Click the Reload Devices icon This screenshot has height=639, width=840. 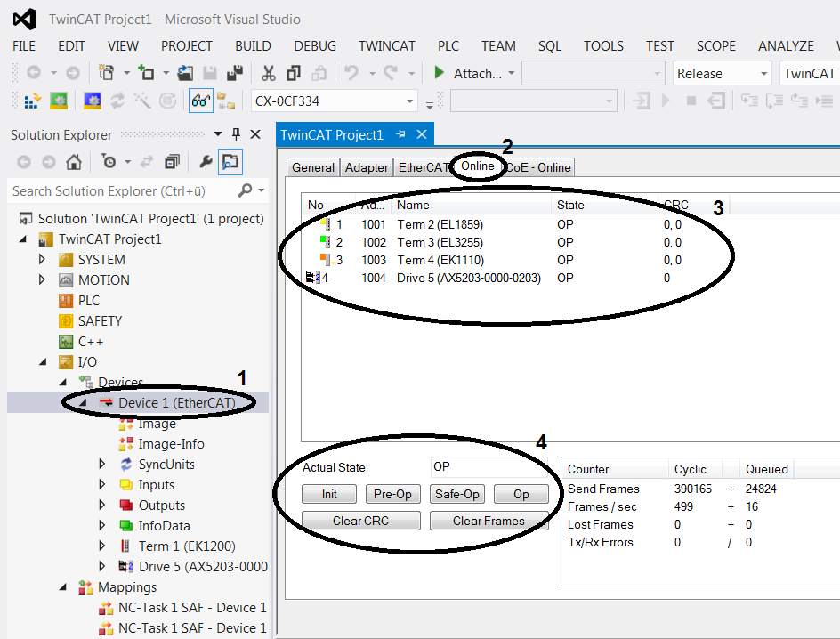[117, 101]
